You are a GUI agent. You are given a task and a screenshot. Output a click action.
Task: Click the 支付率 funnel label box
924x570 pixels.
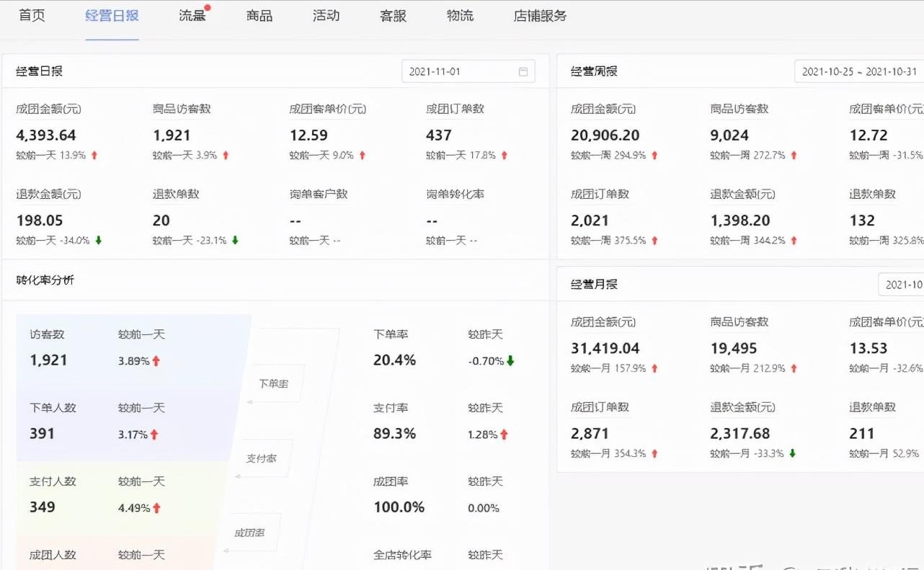click(263, 458)
